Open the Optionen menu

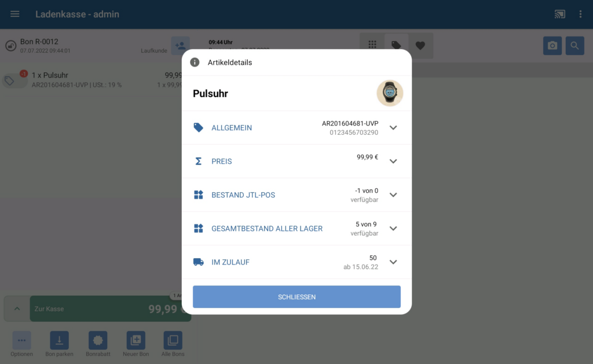click(x=21, y=344)
